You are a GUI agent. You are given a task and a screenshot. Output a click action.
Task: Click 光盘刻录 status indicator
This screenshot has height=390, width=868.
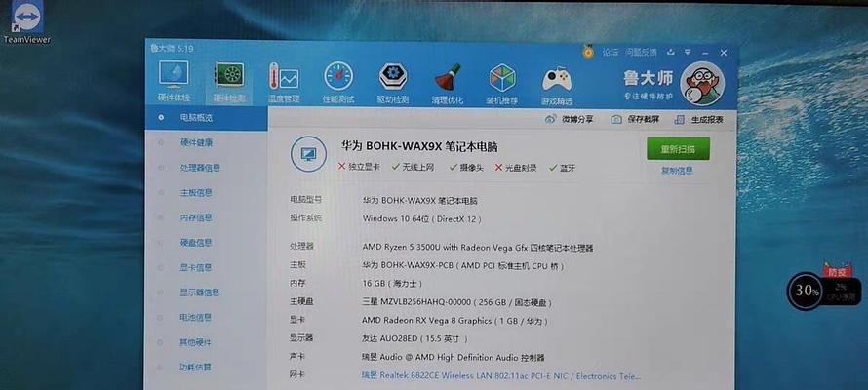pyautogui.click(x=516, y=168)
